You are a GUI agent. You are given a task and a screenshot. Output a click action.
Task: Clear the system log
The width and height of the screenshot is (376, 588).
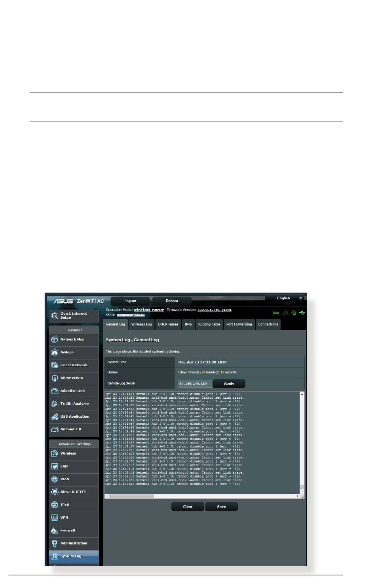(x=188, y=506)
